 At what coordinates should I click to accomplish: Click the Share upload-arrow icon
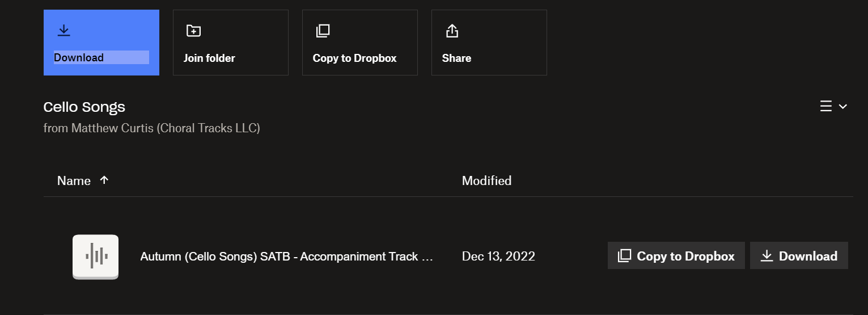(452, 31)
